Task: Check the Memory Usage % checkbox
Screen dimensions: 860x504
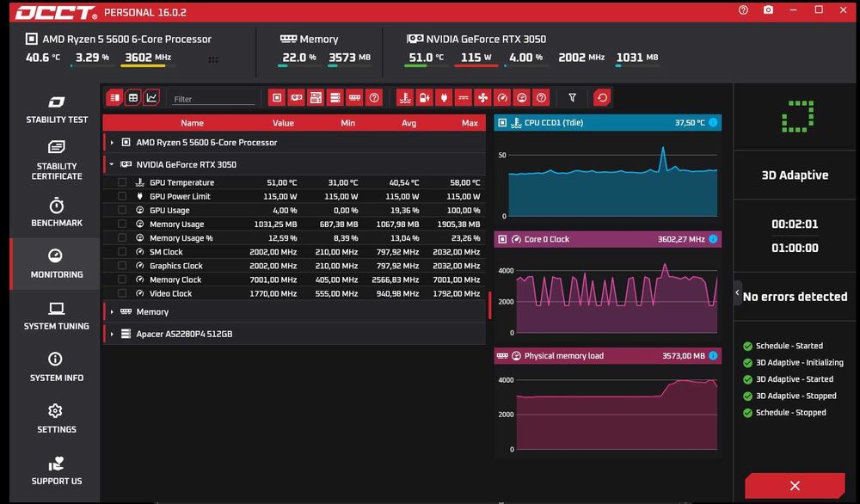Action: 122,238
